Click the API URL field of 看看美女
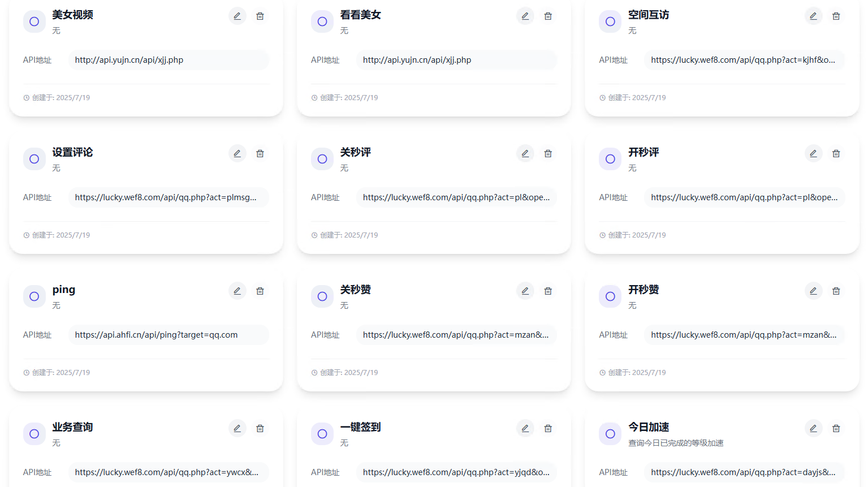868x487 pixels. pos(456,60)
